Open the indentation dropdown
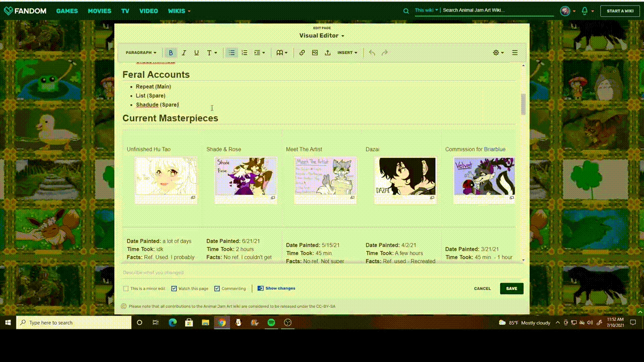The image size is (644, 362). pos(259,53)
